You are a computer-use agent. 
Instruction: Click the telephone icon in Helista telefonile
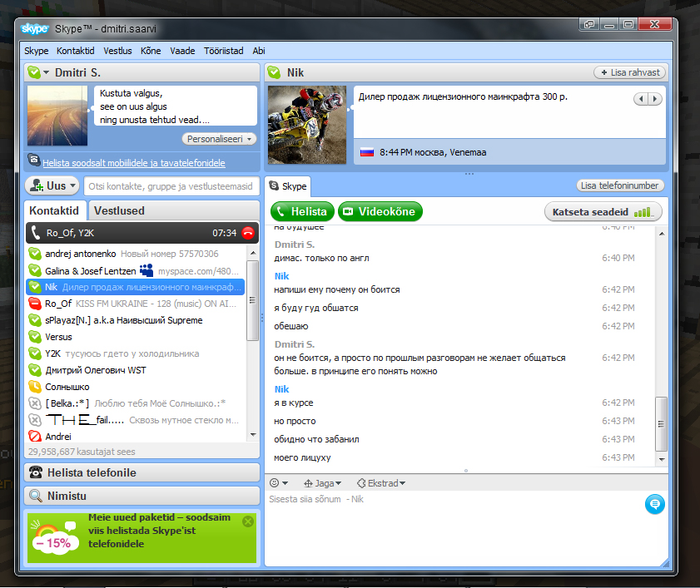tap(36, 472)
